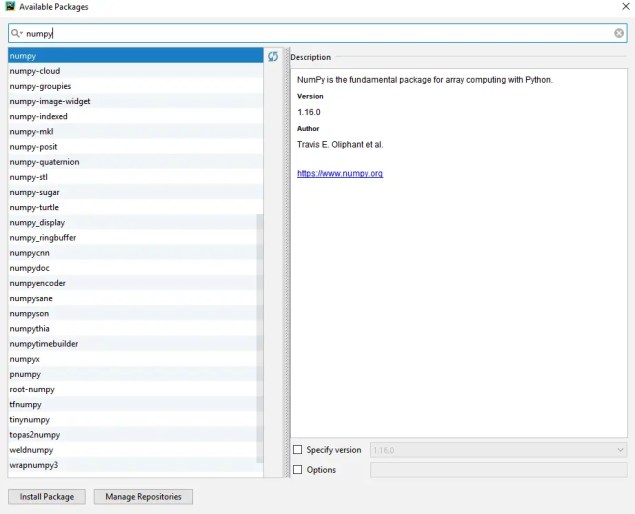The image size is (635, 514).
Task: Select numpy-cloud from the package list
Action: click(35, 71)
